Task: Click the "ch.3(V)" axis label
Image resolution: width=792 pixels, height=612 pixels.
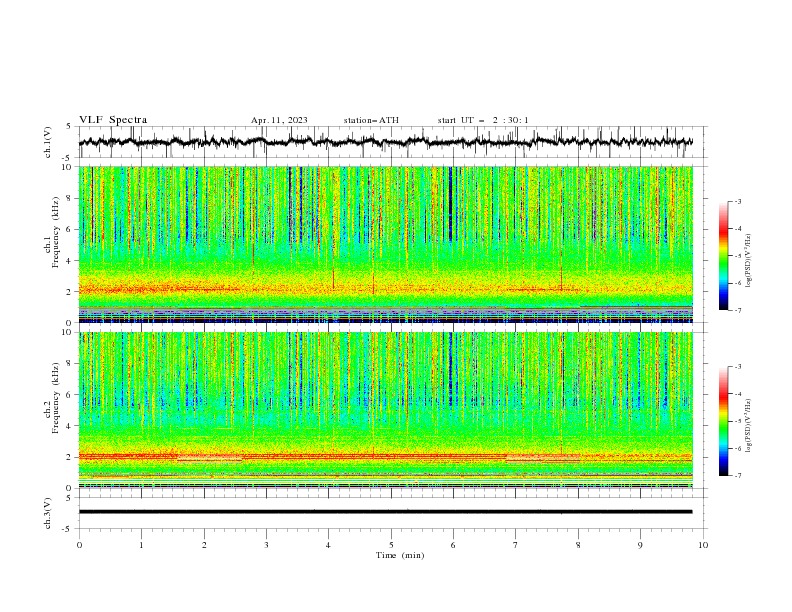Action: pos(48,513)
